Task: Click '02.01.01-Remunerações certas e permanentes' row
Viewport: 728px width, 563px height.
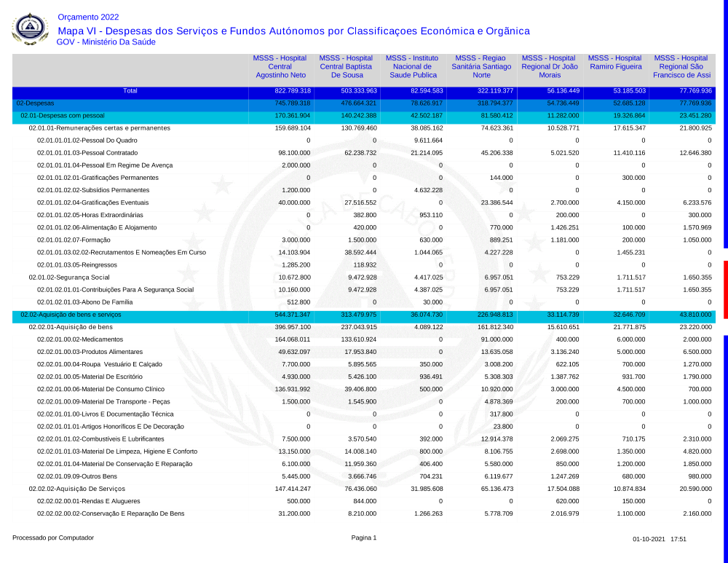Action: pos(99,128)
